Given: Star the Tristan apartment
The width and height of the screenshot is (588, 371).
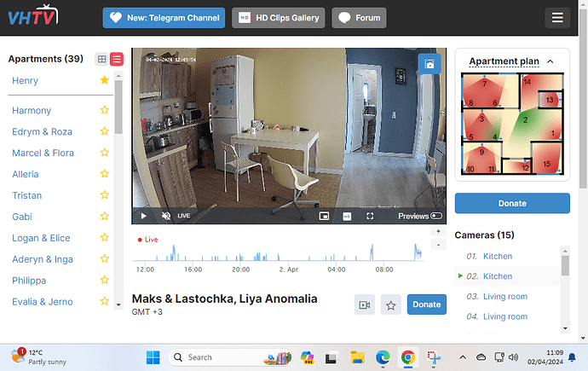Looking at the screenshot, I should (104, 195).
